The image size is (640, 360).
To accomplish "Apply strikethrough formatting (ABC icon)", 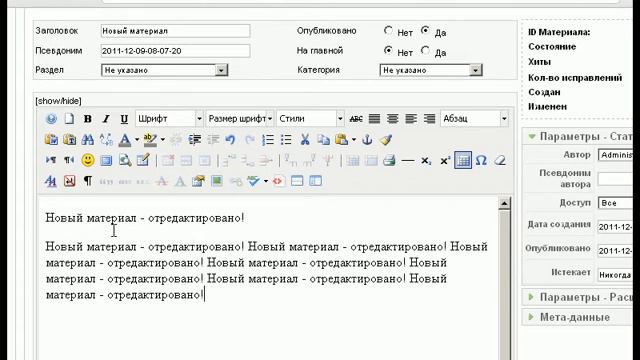I will [x=356, y=119].
